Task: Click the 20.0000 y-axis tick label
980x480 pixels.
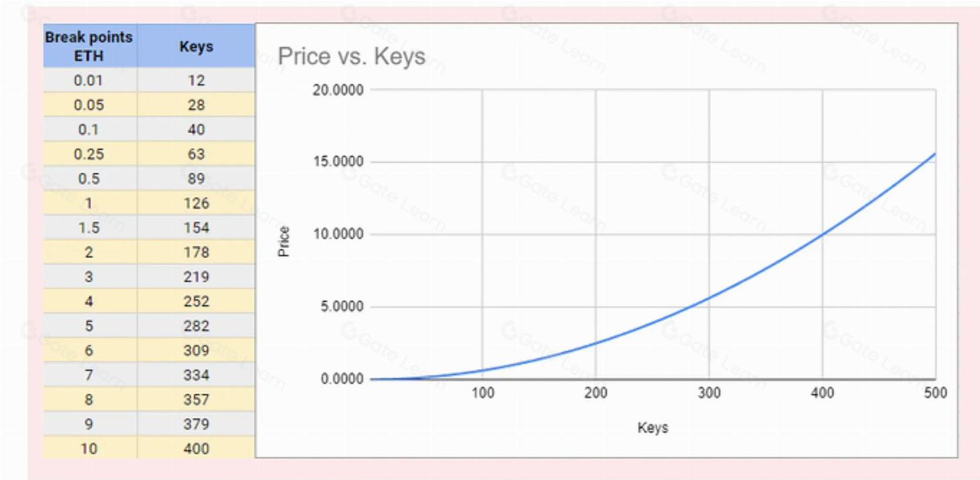Action: click(338, 90)
